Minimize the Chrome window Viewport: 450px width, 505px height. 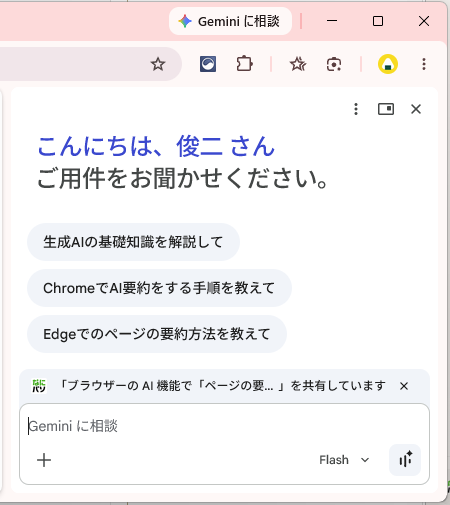pyautogui.click(x=332, y=21)
